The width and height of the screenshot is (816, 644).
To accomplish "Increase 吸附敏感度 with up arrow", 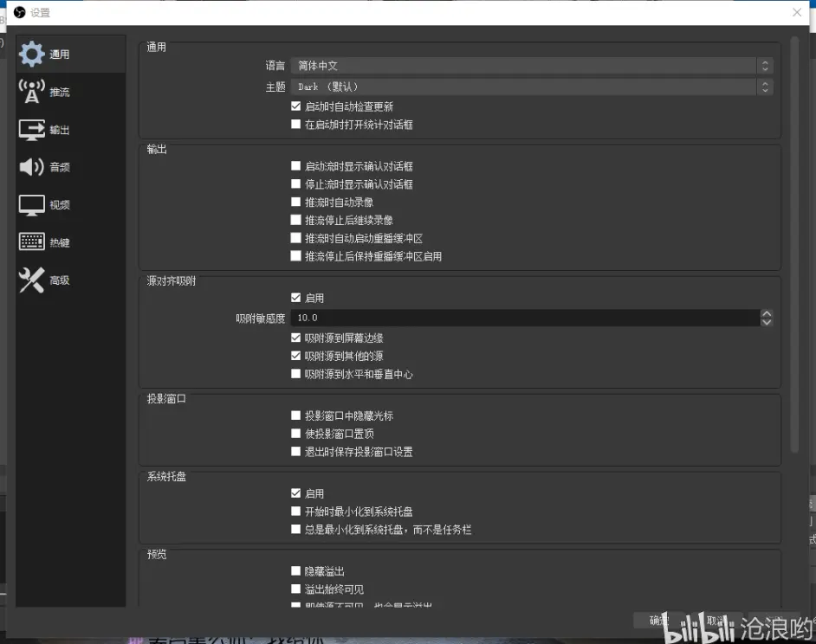I will click(766, 313).
